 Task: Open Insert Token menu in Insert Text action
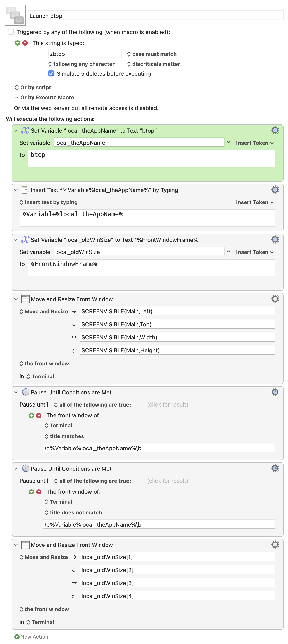255,202
